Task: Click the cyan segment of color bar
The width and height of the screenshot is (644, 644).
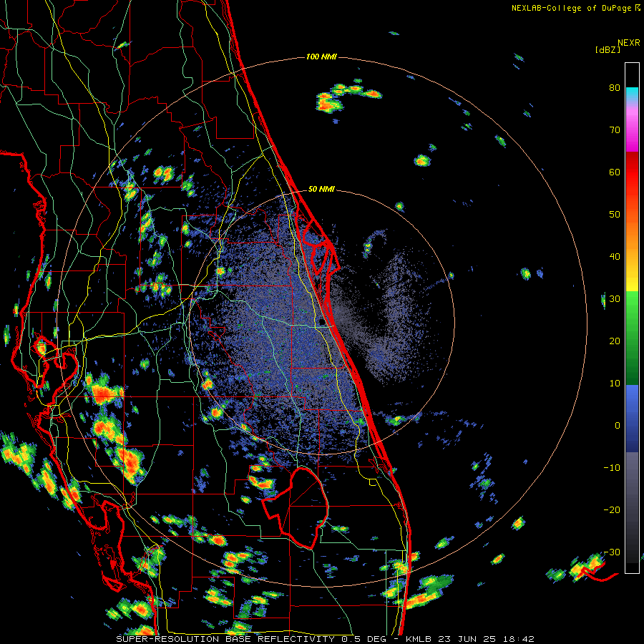Action: tap(632, 94)
